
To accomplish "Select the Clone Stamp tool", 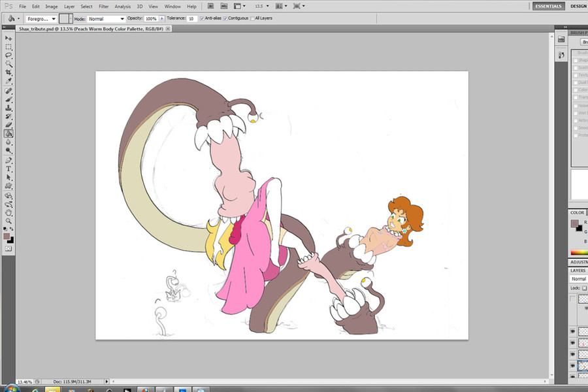I will 8,108.
